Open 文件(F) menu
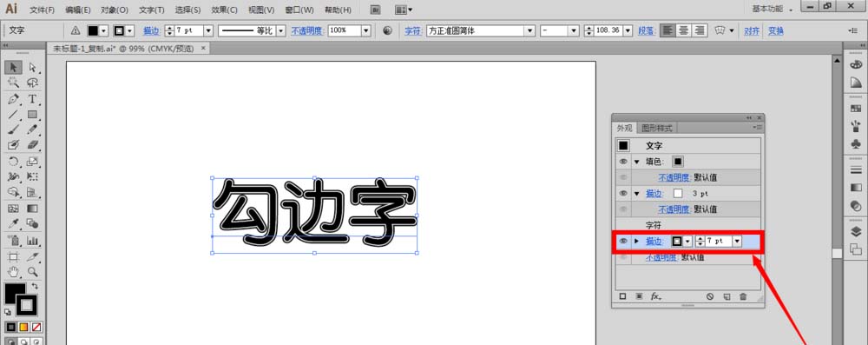Viewport: 868px width, 345px height. coord(42,10)
